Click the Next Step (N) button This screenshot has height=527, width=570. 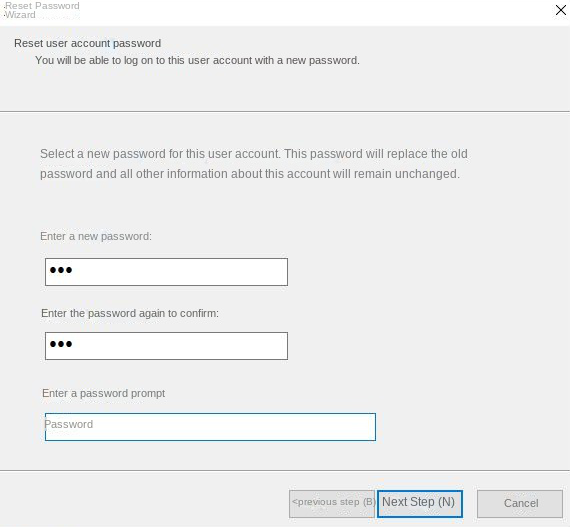point(420,503)
